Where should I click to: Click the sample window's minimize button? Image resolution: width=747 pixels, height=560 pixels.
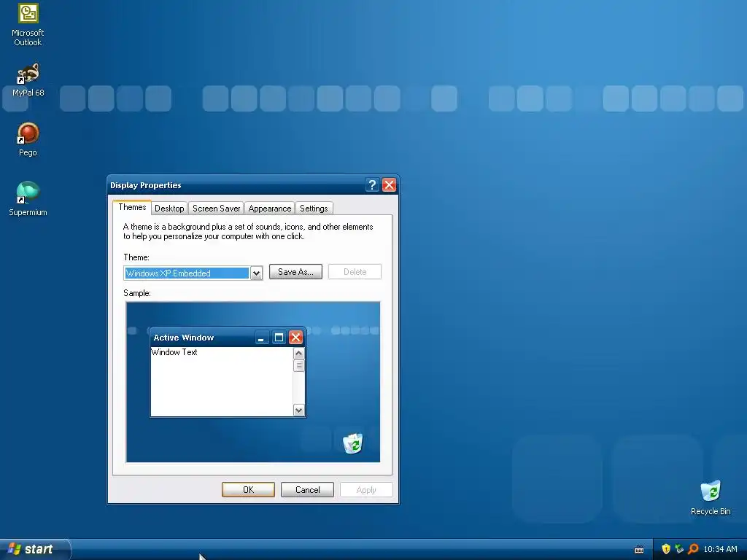[x=261, y=338]
